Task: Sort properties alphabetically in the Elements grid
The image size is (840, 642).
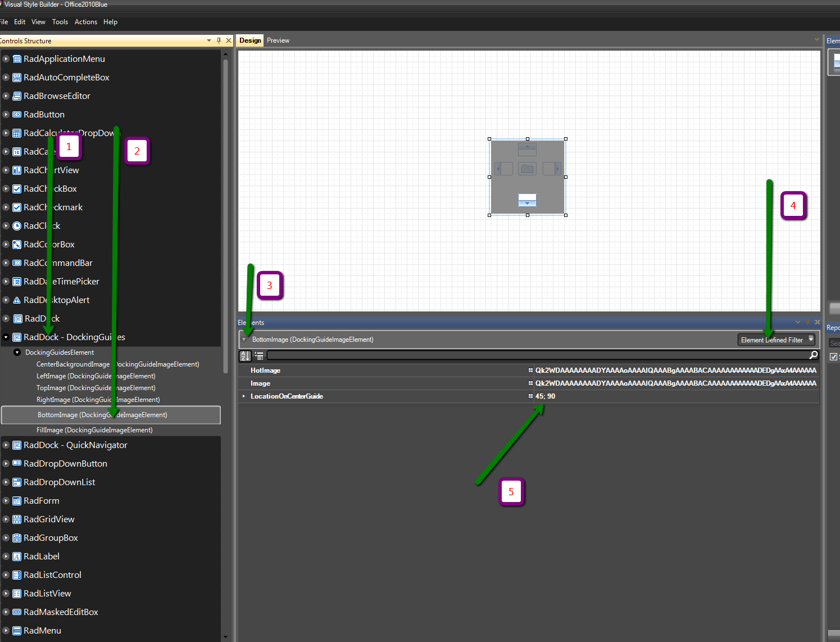Action: point(245,356)
